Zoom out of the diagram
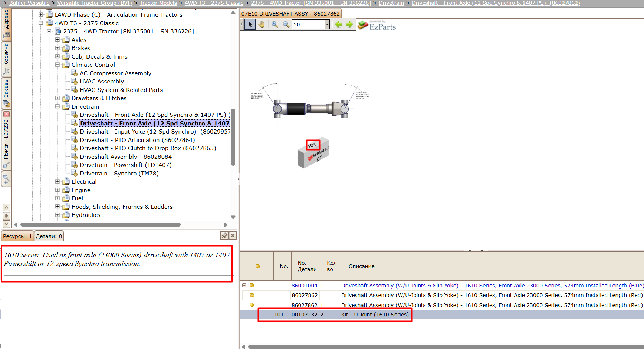Screen dimensions: 644x349 click(286, 24)
